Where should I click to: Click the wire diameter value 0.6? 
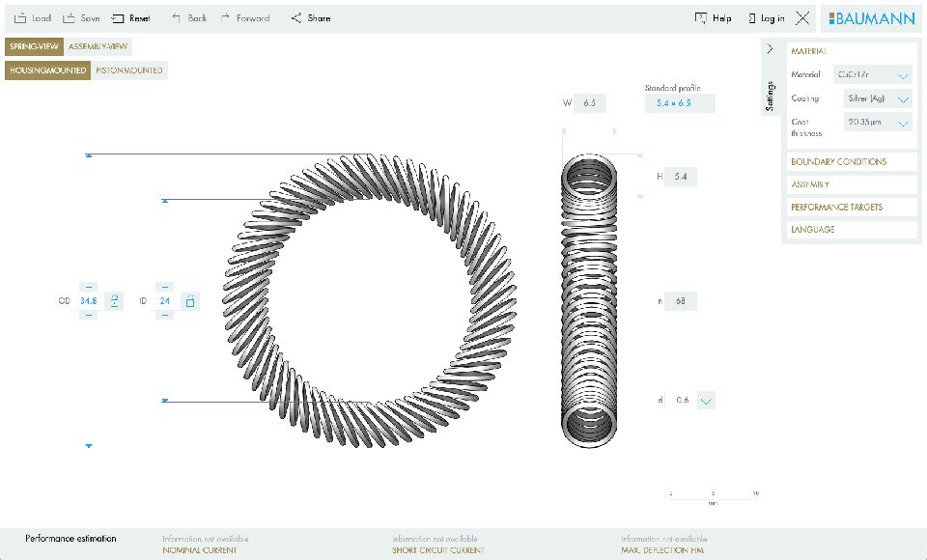[x=683, y=401]
